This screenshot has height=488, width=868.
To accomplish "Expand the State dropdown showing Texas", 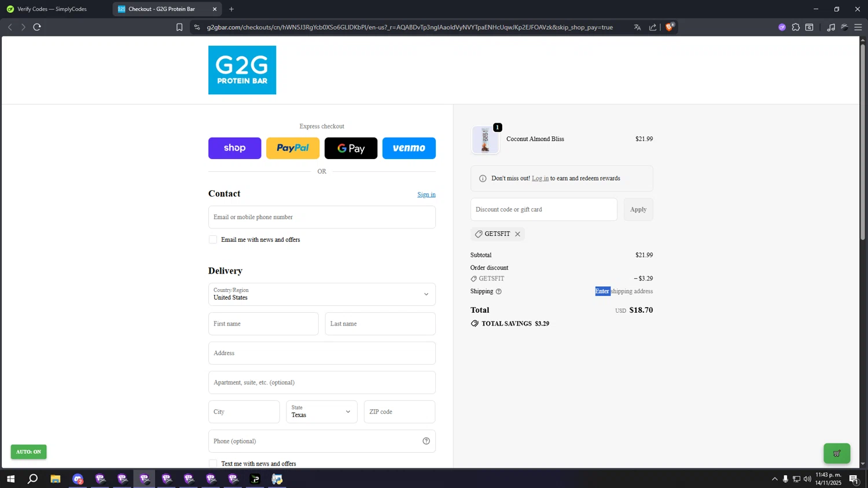I will point(322,412).
